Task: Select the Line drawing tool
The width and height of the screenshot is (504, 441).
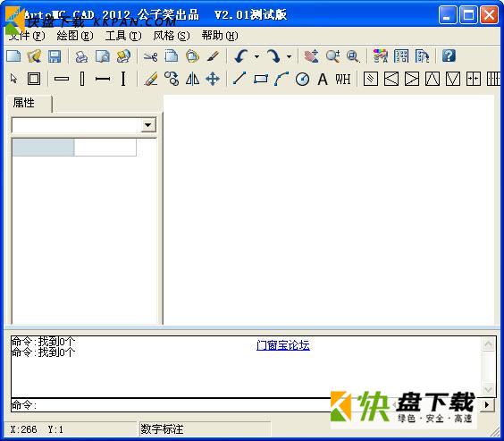Action: point(239,78)
